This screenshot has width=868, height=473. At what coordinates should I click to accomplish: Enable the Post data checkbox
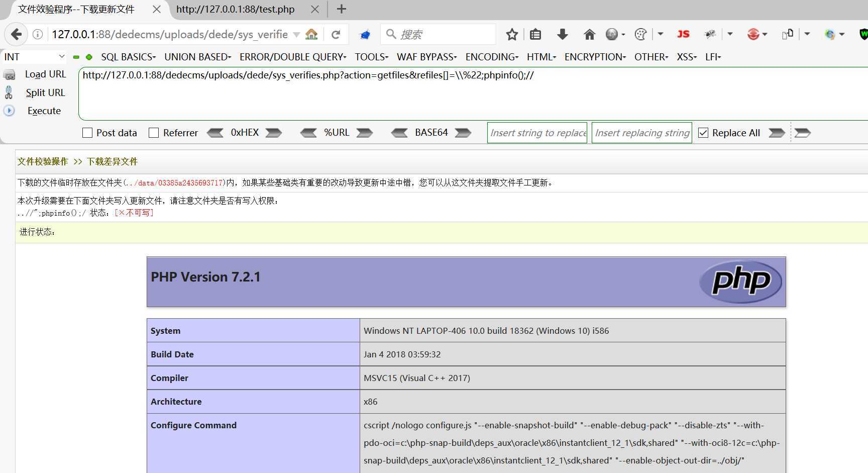[87, 133]
